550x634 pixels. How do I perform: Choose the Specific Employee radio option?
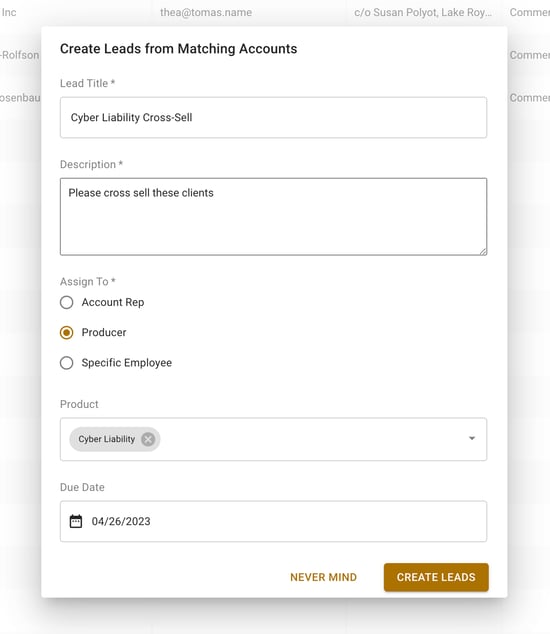tap(67, 363)
